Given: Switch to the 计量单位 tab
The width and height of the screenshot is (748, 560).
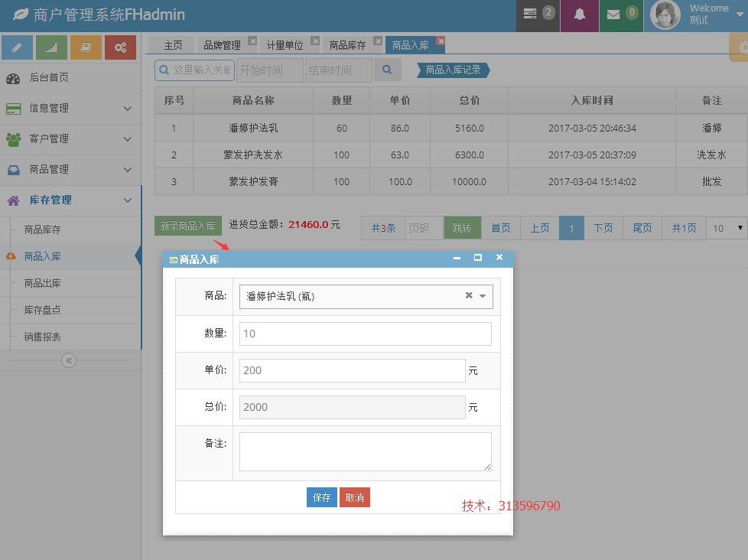Looking at the screenshot, I should point(285,45).
